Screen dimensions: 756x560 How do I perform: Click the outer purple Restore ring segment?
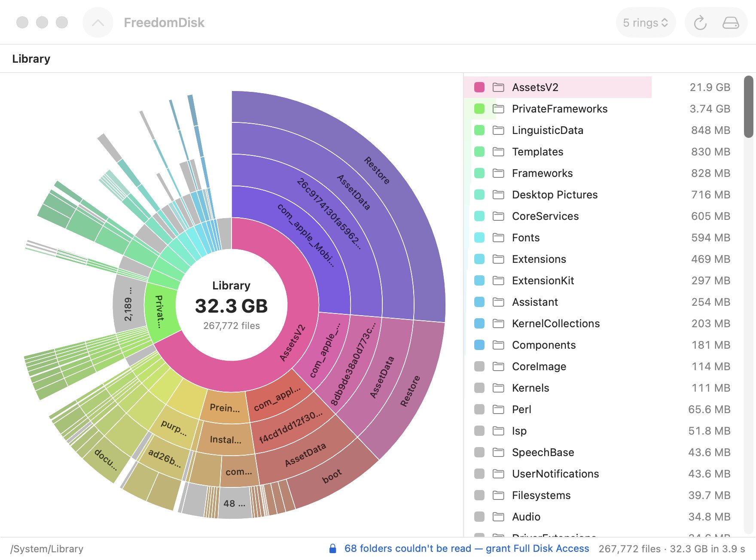pos(377,170)
